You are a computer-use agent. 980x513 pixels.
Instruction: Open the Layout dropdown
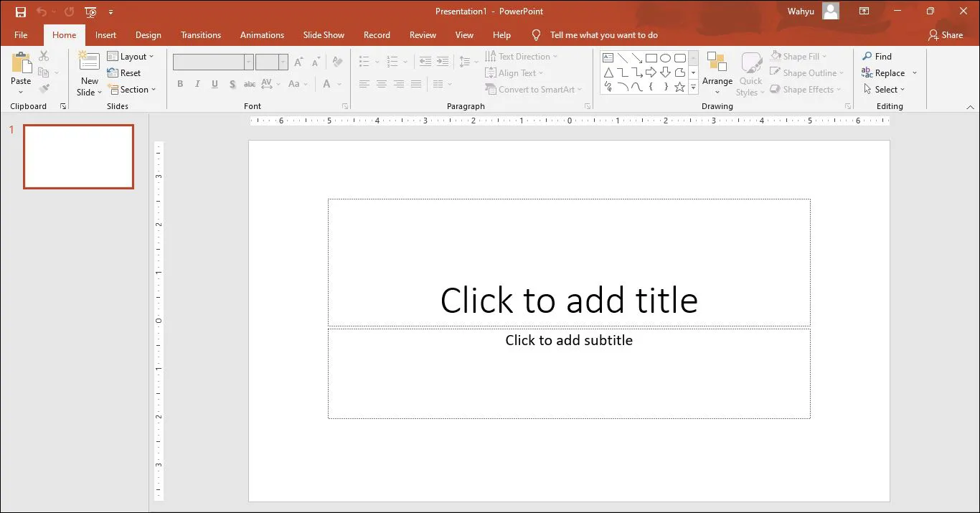133,56
